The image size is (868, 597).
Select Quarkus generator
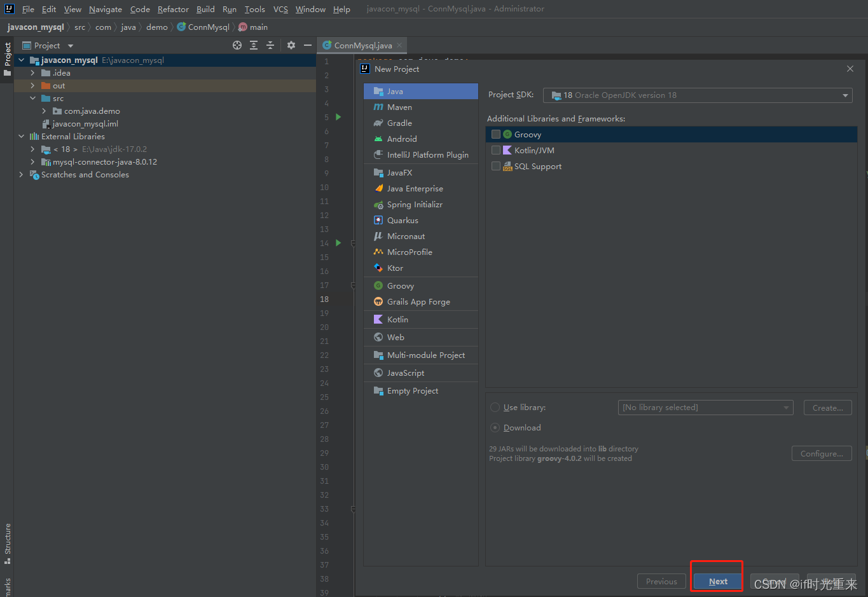[x=421, y=221]
